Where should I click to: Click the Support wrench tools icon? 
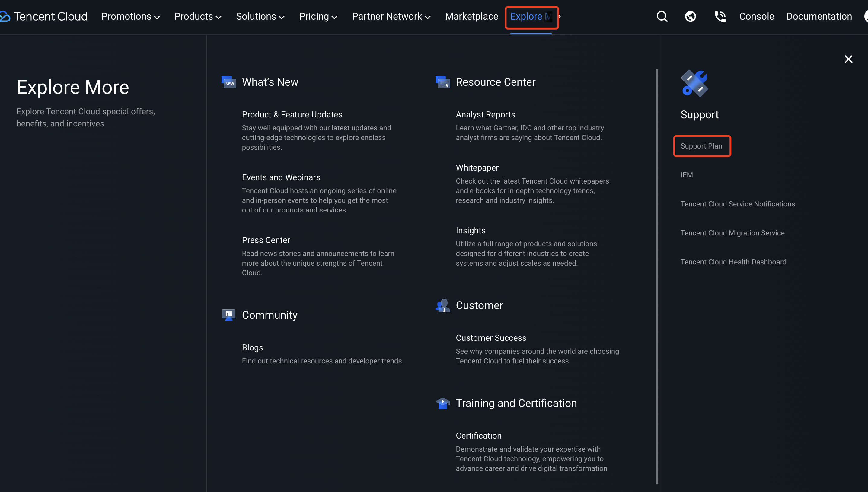[694, 83]
